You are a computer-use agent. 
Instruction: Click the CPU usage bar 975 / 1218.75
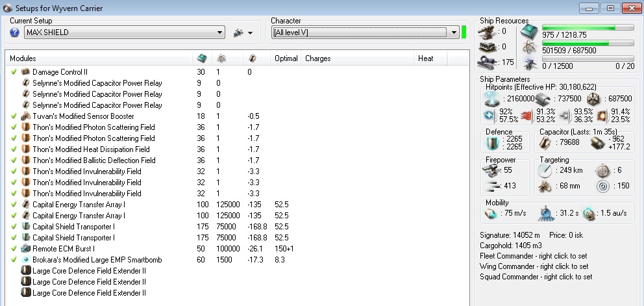coord(588,27)
